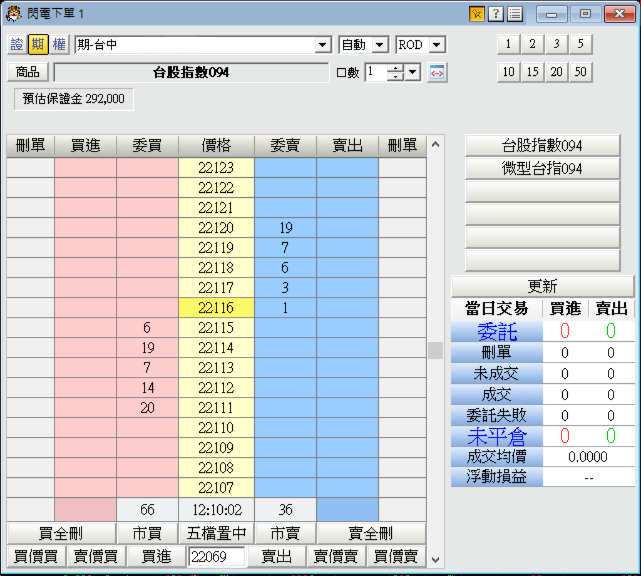641x576 pixels.
Task: Click the 賣價賣 button
Action: click(x=336, y=556)
